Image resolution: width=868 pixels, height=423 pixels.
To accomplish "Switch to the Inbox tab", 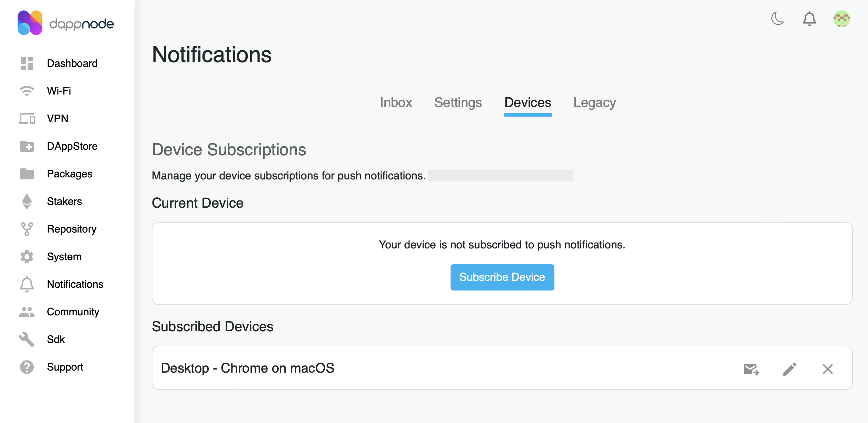I will (396, 102).
